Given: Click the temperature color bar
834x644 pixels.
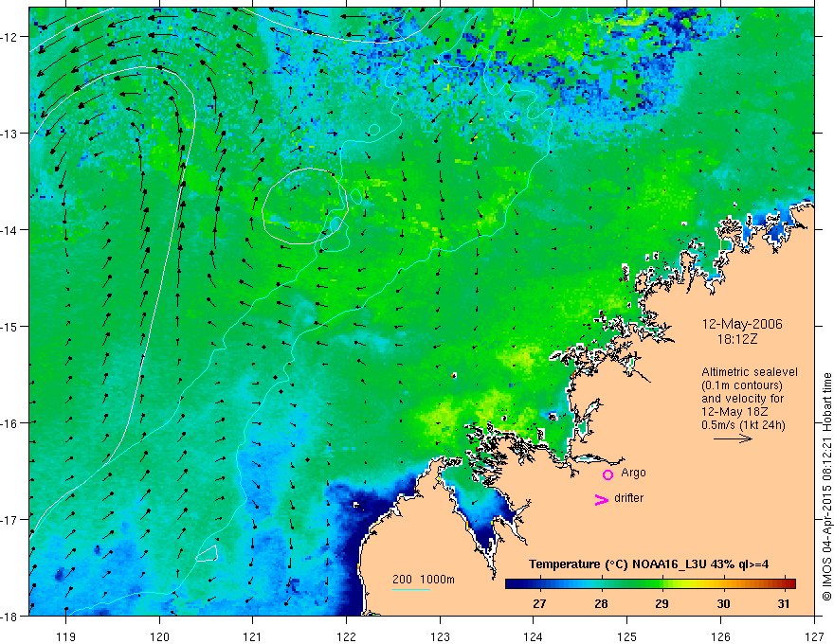Looking at the screenshot, I should coord(650,583).
